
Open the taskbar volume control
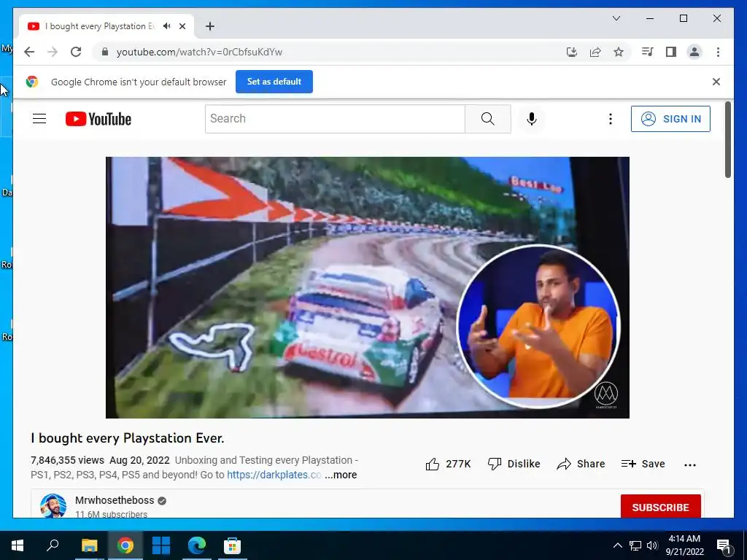pos(652,545)
